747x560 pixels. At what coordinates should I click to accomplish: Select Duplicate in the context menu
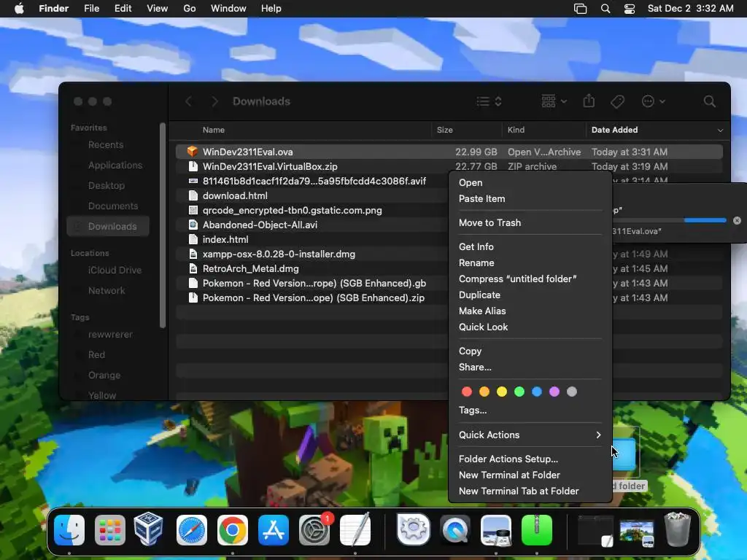click(479, 295)
